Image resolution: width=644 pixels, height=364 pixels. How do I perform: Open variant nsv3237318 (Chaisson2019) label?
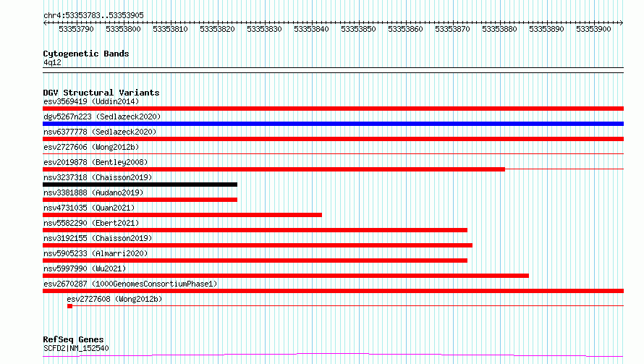98,177
